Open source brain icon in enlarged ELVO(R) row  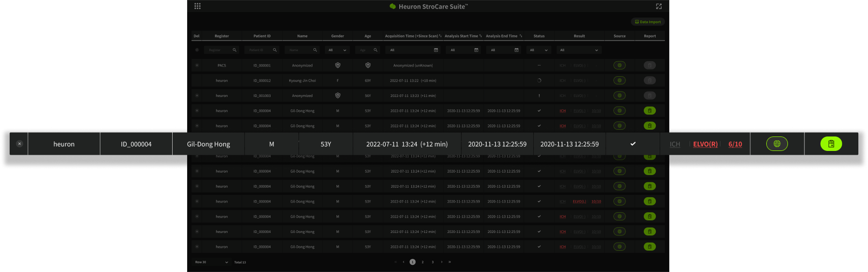(x=777, y=144)
